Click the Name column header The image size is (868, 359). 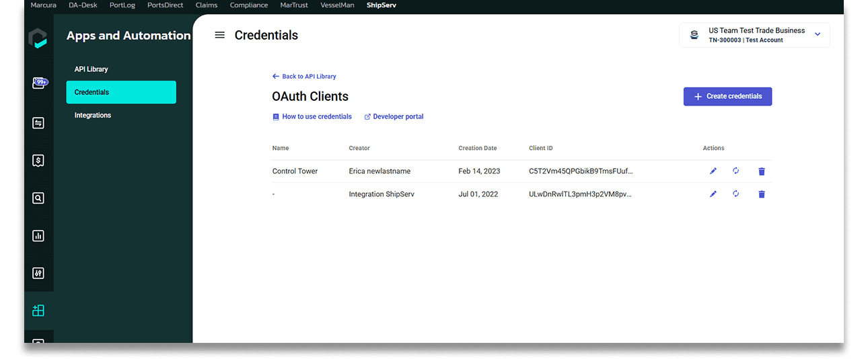(281, 148)
